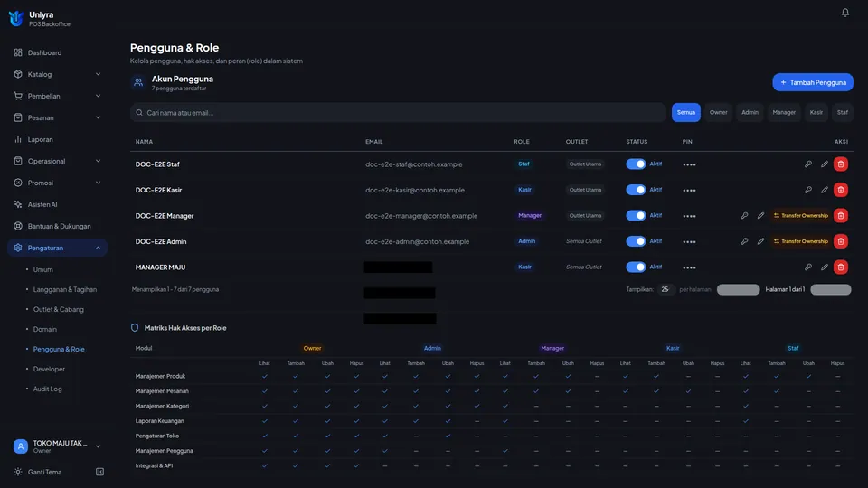868x488 pixels.
Task: Toggle Aktif status for MANAGER MAJU
Action: (636, 267)
